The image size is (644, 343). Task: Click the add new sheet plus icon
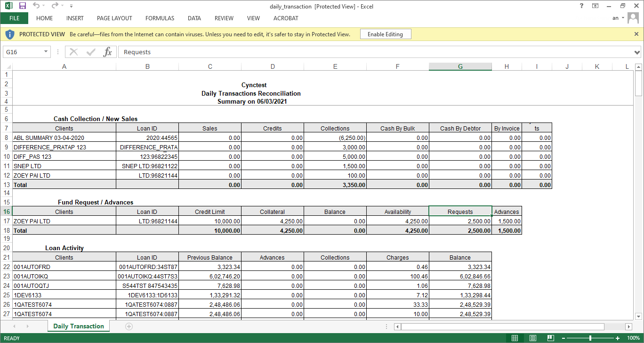coord(129,326)
